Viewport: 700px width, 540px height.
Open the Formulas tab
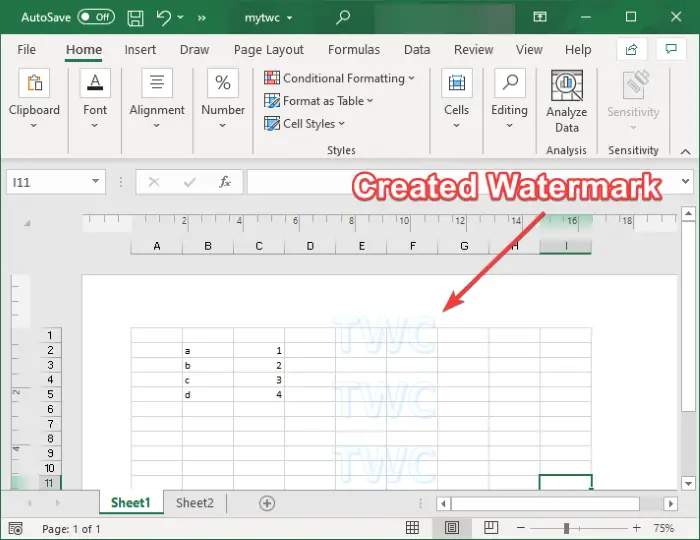point(354,50)
